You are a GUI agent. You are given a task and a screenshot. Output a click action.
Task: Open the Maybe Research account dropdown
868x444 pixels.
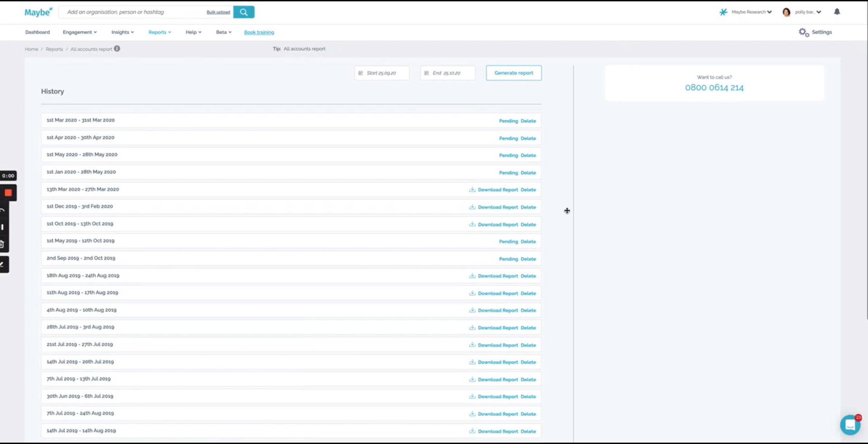click(x=752, y=12)
